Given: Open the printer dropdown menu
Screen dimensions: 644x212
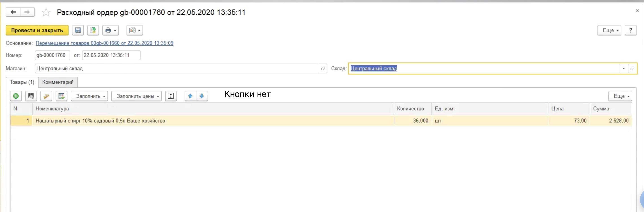Looking at the screenshot, I should click(x=111, y=30).
